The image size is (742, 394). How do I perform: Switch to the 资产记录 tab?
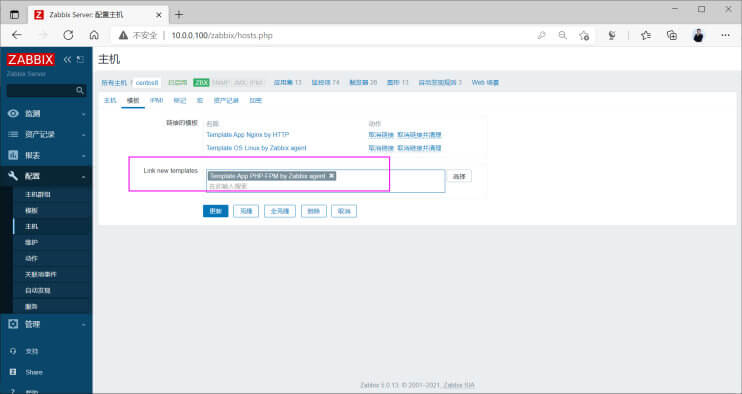pyautogui.click(x=226, y=100)
